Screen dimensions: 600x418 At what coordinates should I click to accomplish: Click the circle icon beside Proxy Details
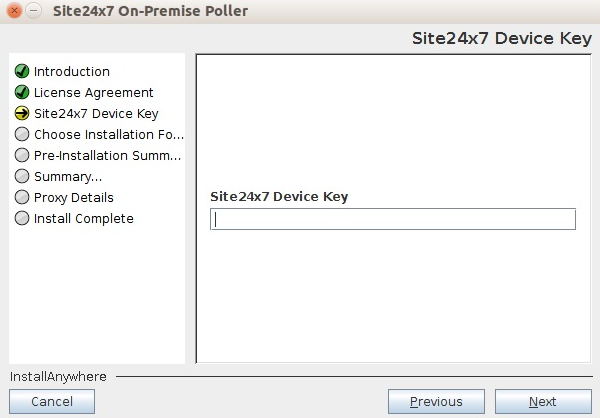pyautogui.click(x=22, y=197)
